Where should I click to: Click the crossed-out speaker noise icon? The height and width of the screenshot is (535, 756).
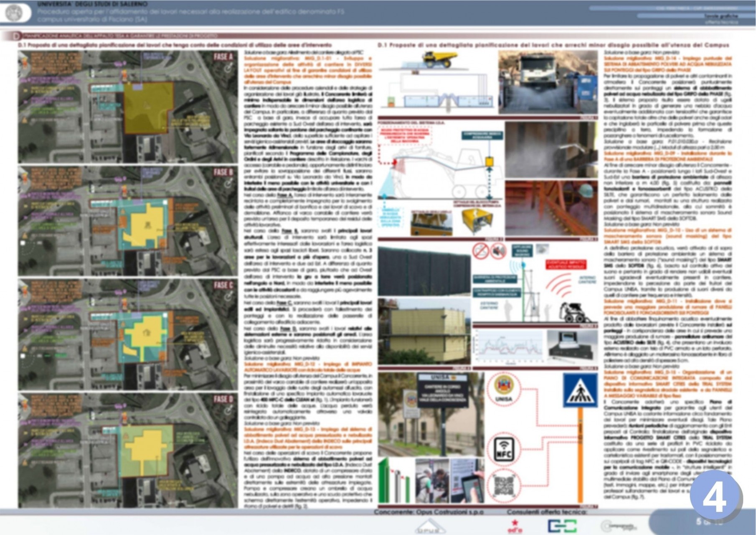pyautogui.click(x=497, y=251)
